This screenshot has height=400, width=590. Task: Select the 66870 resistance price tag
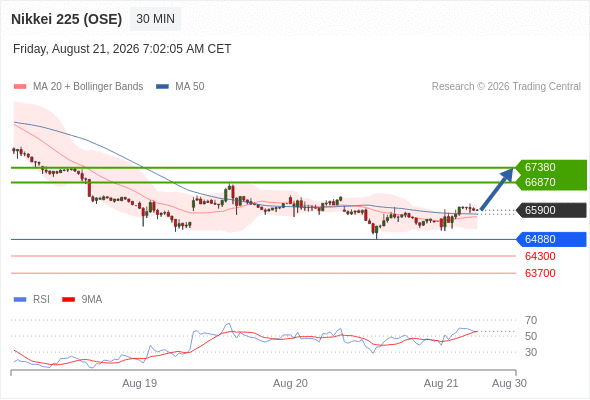(551, 182)
